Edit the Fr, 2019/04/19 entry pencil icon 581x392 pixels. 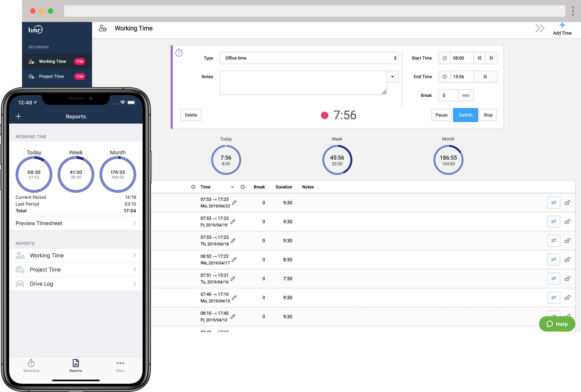click(233, 222)
